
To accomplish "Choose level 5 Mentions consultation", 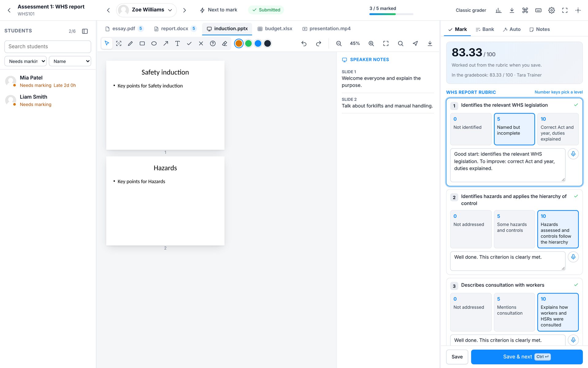I will pyautogui.click(x=514, y=312).
